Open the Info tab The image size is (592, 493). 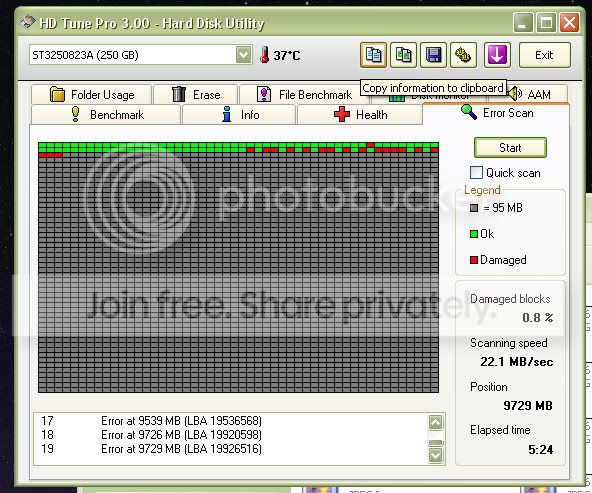tap(239, 114)
